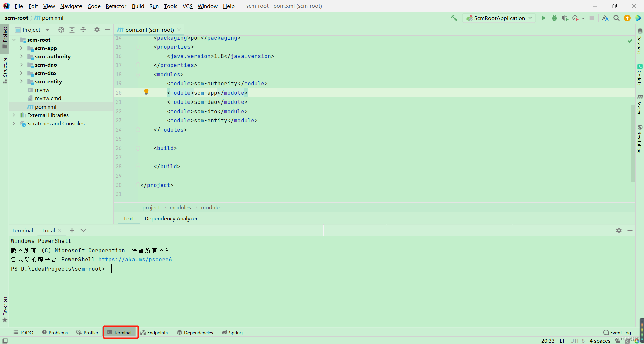
Task: Toggle the Structure tool window stripe button
Action: [5, 70]
